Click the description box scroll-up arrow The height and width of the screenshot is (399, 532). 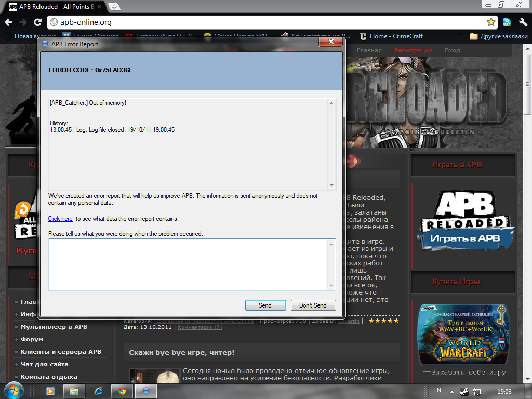point(331,244)
